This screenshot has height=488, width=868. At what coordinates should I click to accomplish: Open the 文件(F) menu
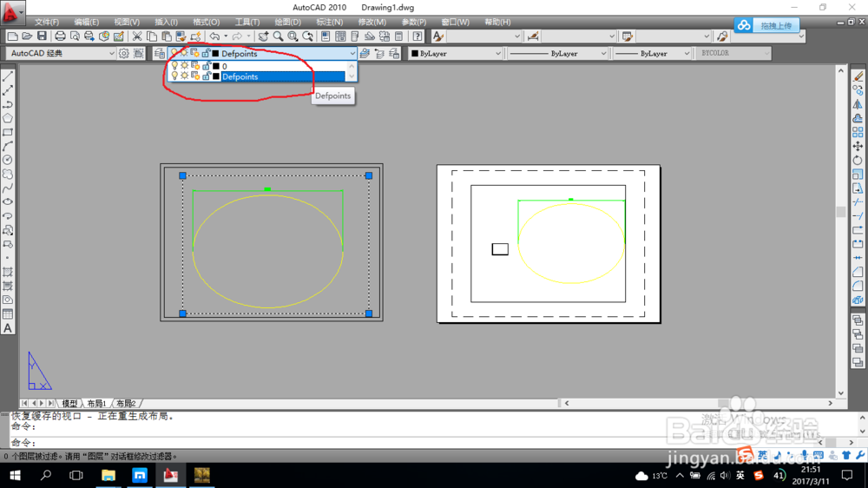47,23
